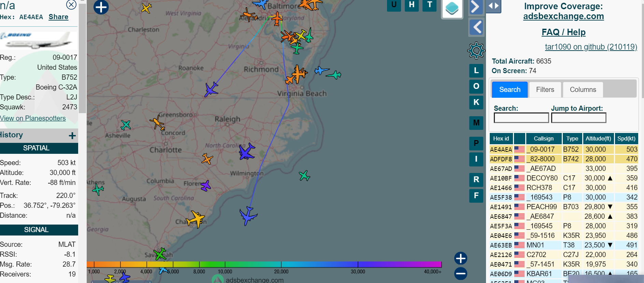644x283 pixels.
Task: Click the Boeing C-32A aircraft thumbnail
Action: pyautogui.click(x=39, y=40)
